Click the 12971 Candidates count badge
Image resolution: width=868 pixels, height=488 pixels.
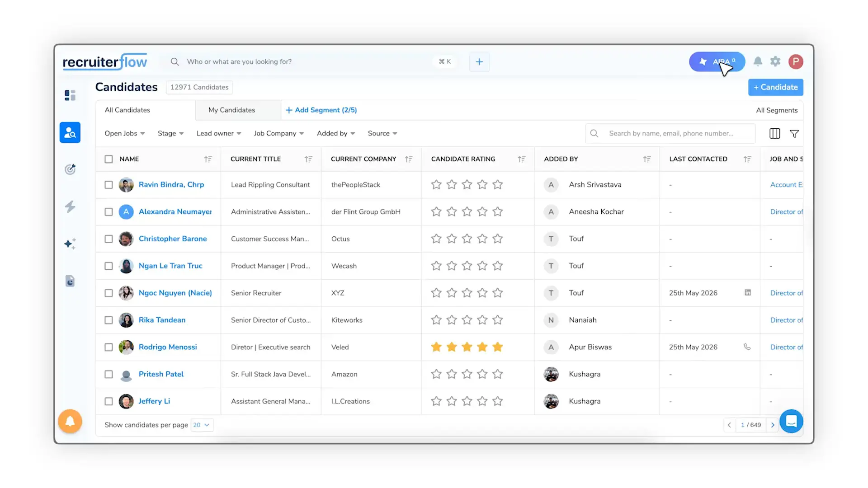pyautogui.click(x=199, y=87)
